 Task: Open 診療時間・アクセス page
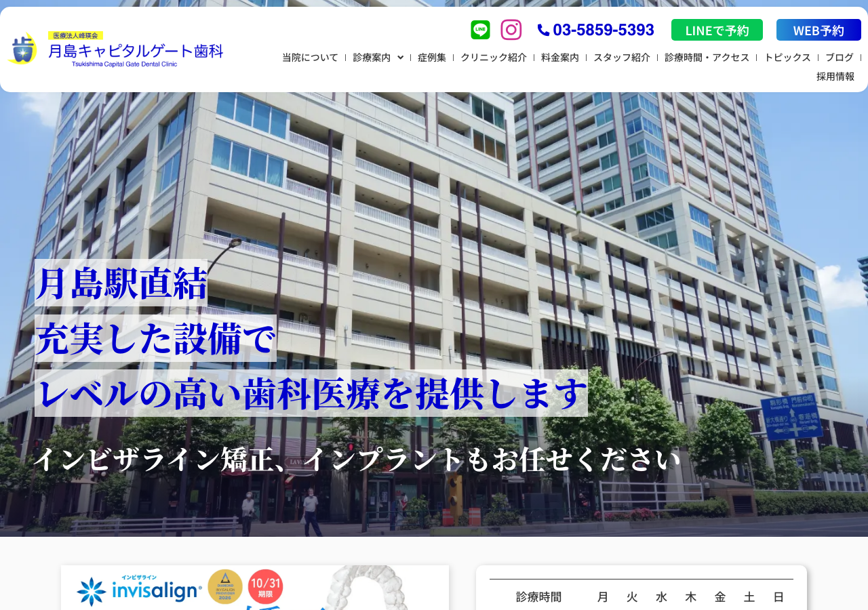(x=707, y=58)
